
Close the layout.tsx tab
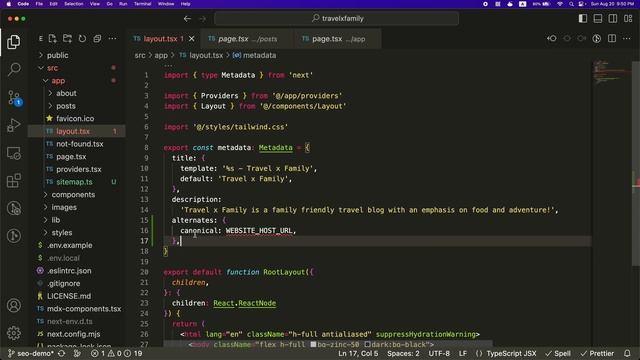[x=191, y=39]
